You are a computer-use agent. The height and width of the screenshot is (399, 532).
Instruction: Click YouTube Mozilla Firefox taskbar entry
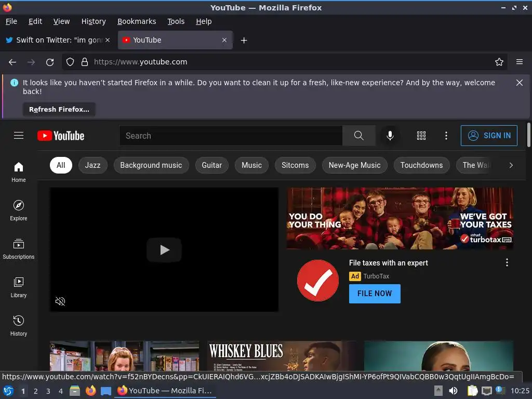click(x=165, y=391)
